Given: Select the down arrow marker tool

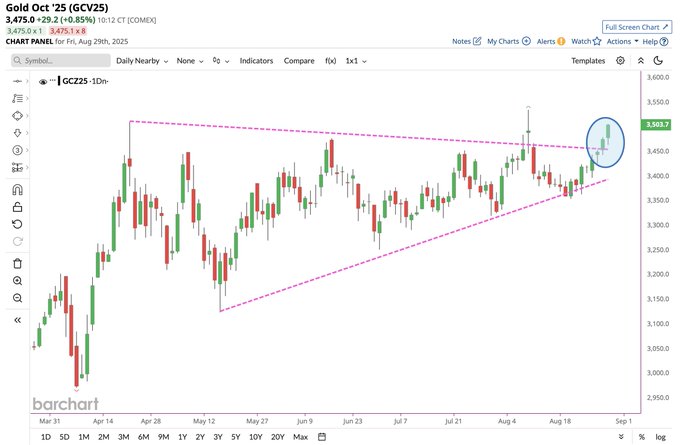Looking at the screenshot, I should tap(17, 133).
